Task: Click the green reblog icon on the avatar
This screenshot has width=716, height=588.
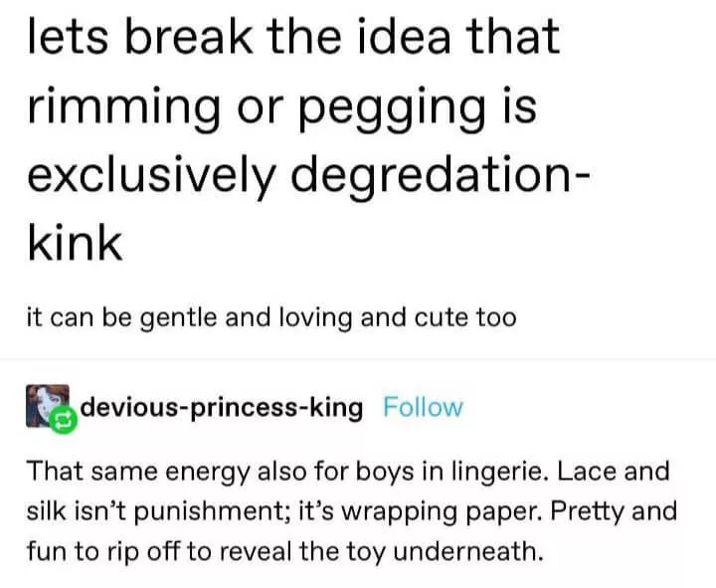Action: (x=63, y=421)
